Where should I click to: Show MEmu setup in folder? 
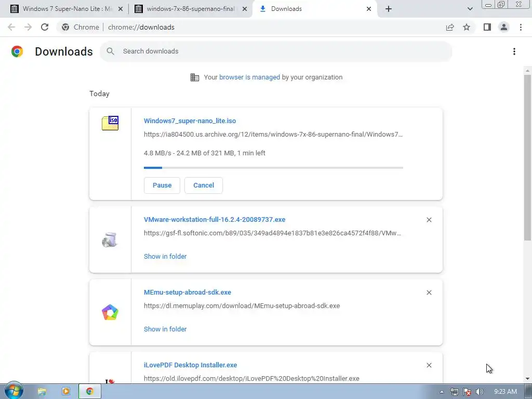(x=165, y=329)
